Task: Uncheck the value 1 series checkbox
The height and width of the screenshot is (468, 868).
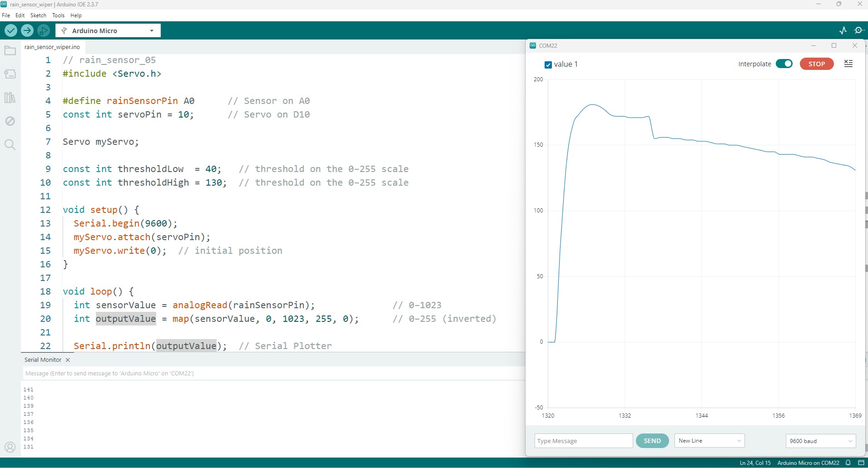Action: (548, 65)
